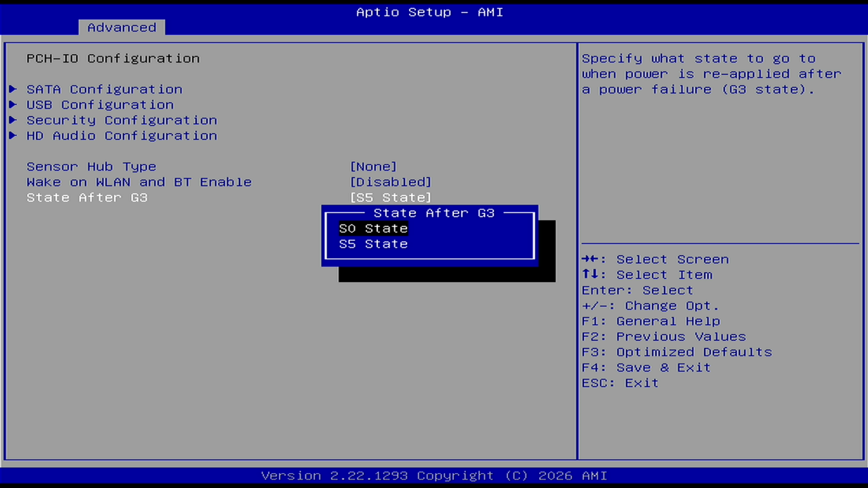Select Wake on WLAN and BT Enable

click(139, 182)
